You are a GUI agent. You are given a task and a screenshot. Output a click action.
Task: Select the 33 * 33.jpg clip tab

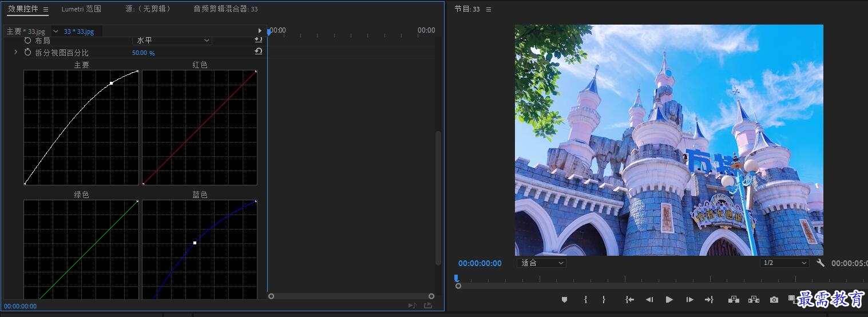coord(79,31)
